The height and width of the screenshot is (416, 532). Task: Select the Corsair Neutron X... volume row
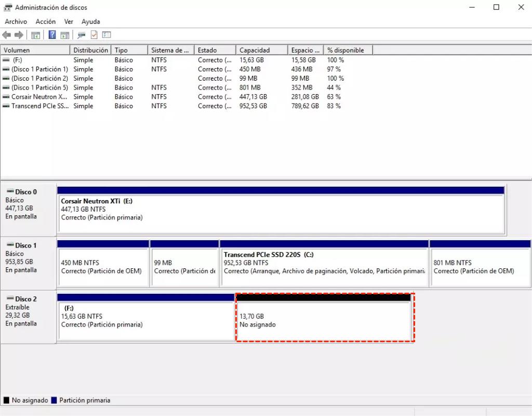pyautogui.click(x=187, y=97)
